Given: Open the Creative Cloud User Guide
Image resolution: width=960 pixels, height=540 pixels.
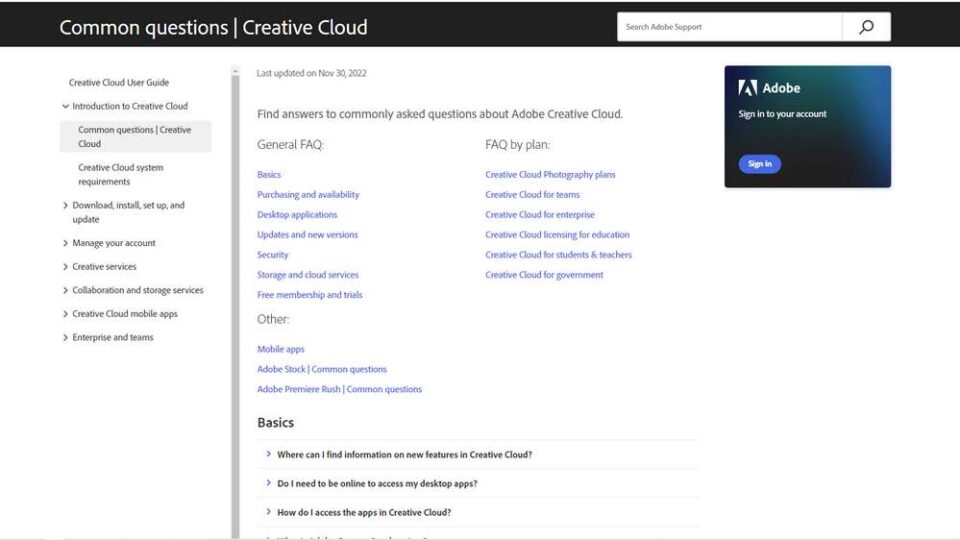Looking at the screenshot, I should [x=118, y=83].
